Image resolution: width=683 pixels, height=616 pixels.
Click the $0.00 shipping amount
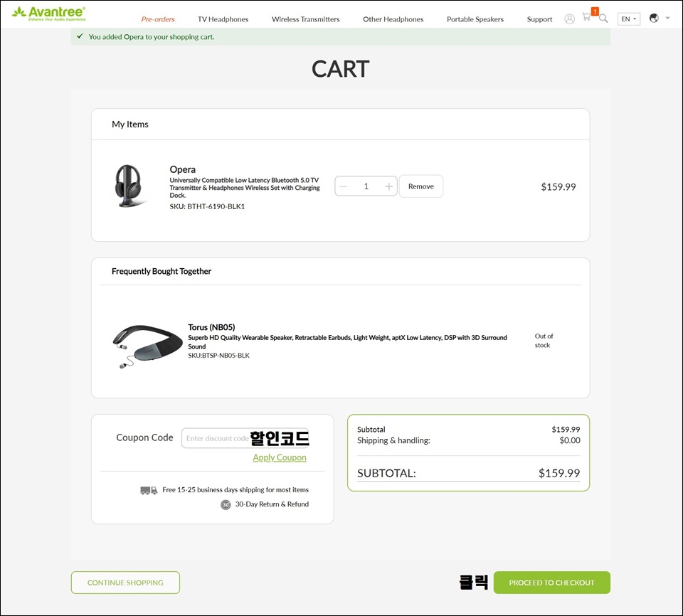point(570,440)
